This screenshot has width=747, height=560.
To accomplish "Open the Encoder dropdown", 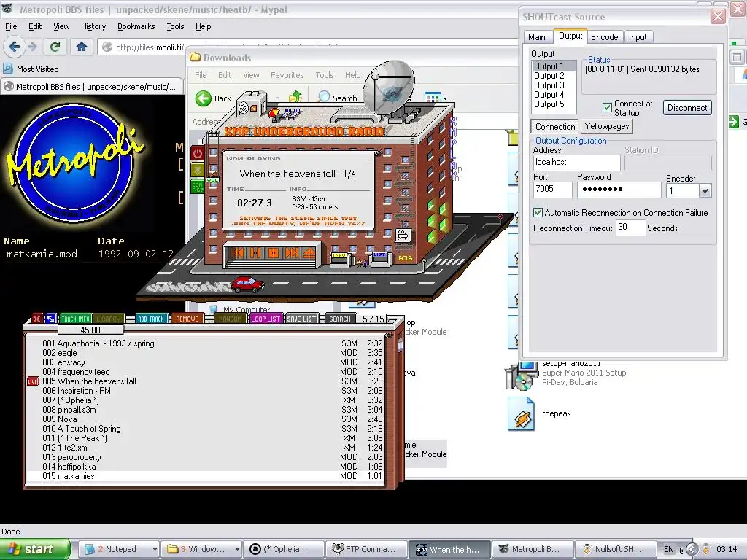I will pyautogui.click(x=705, y=191).
